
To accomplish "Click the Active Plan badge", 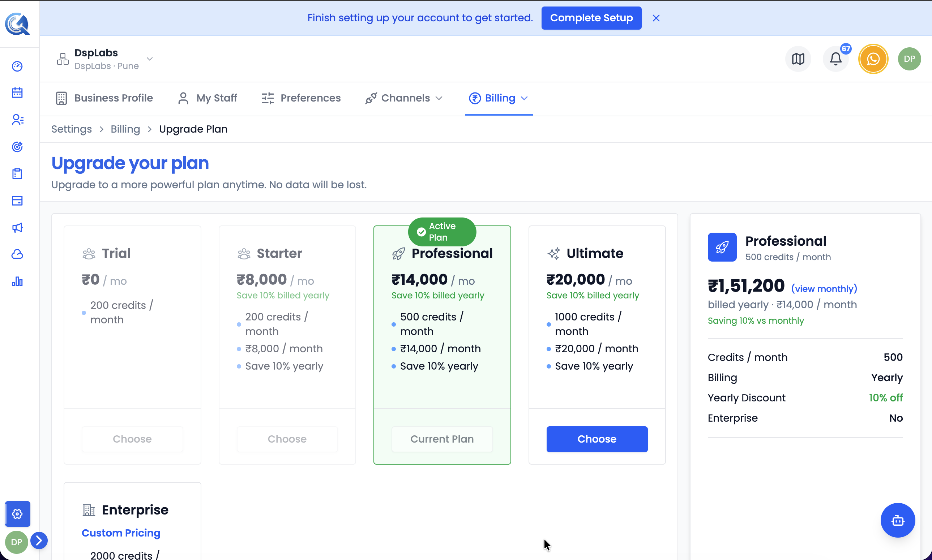I will click(442, 232).
